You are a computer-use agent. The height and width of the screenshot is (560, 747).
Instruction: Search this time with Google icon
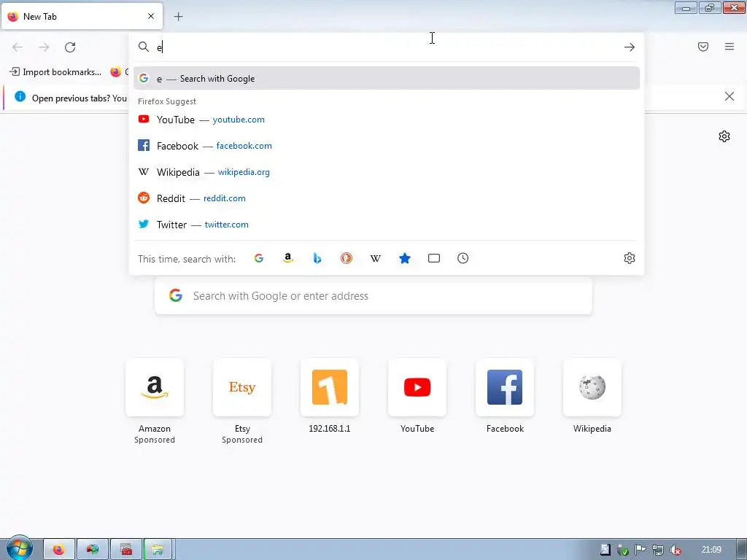coord(259,258)
